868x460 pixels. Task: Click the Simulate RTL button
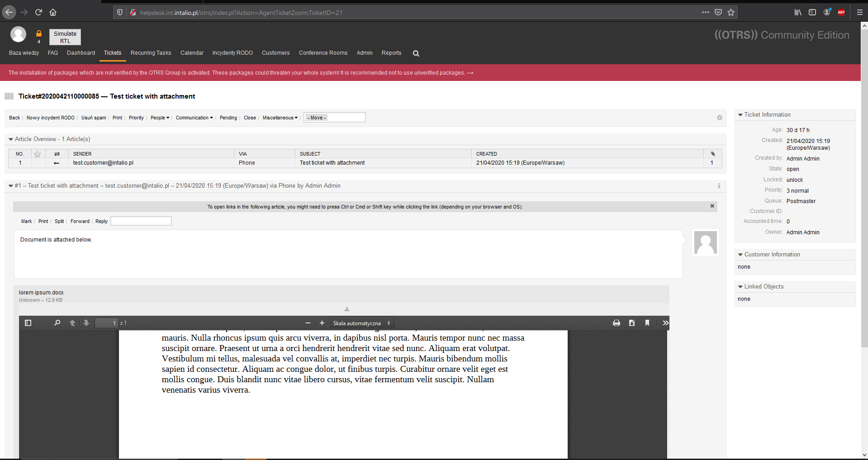(65, 37)
